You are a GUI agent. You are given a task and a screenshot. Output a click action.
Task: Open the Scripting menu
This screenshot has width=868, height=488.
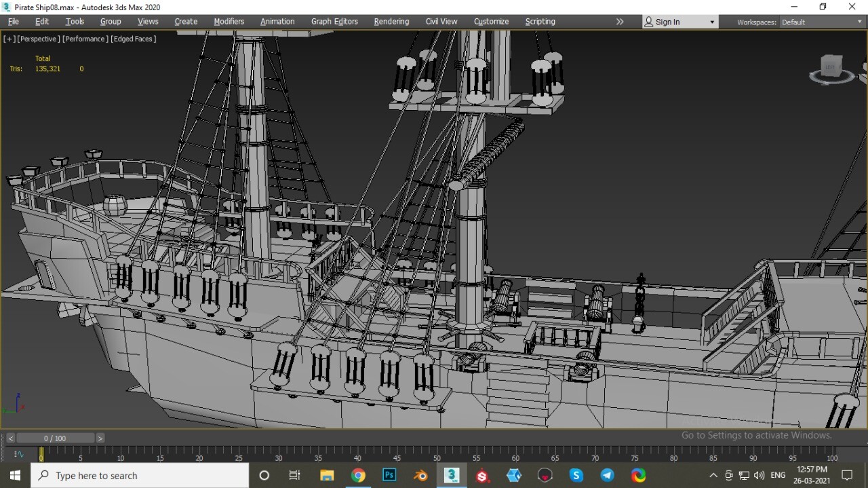pyautogui.click(x=540, y=22)
